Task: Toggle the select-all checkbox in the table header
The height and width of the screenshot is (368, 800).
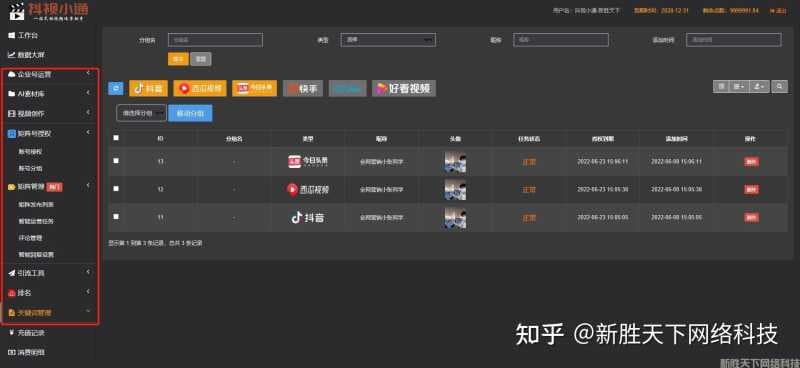Action: 116,138
